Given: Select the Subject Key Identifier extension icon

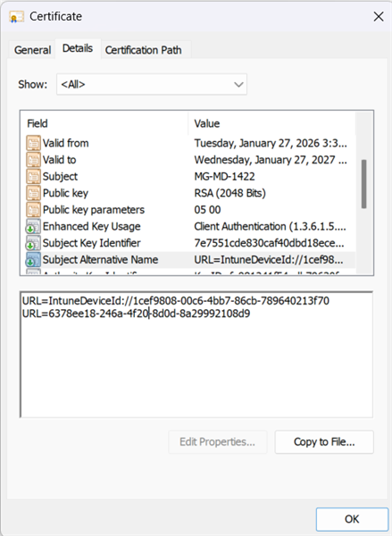Looking at the screenshot, I should point(34,243).
